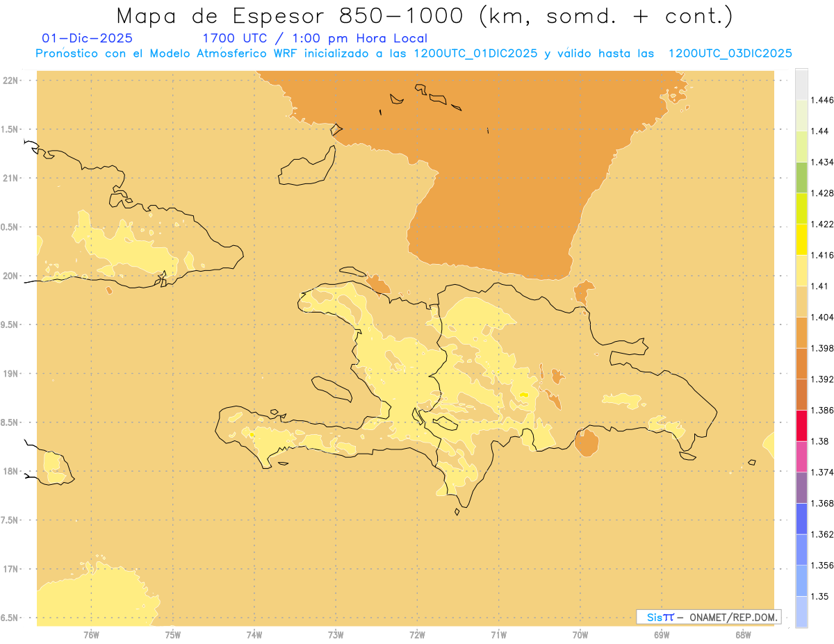Click the 'SisPI - ONAMET/REP.DOM.' label
Screen dimensions: 834x644
pos(709,617)
